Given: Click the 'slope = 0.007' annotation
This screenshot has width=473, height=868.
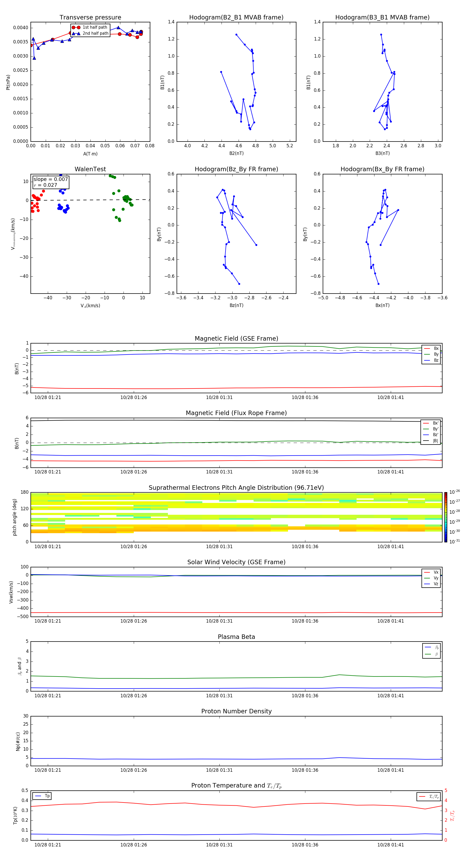Looking at the screenshot, I should (x=50, y=179).
